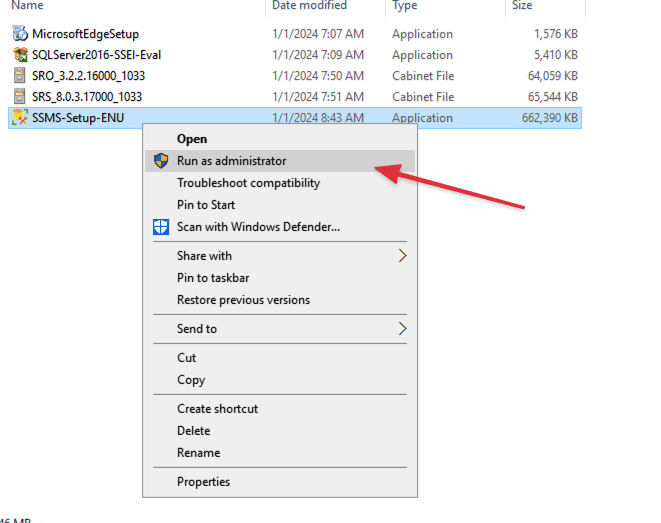Choose Open from the context menu
This screenshot has width=661, height=523.
192,139
